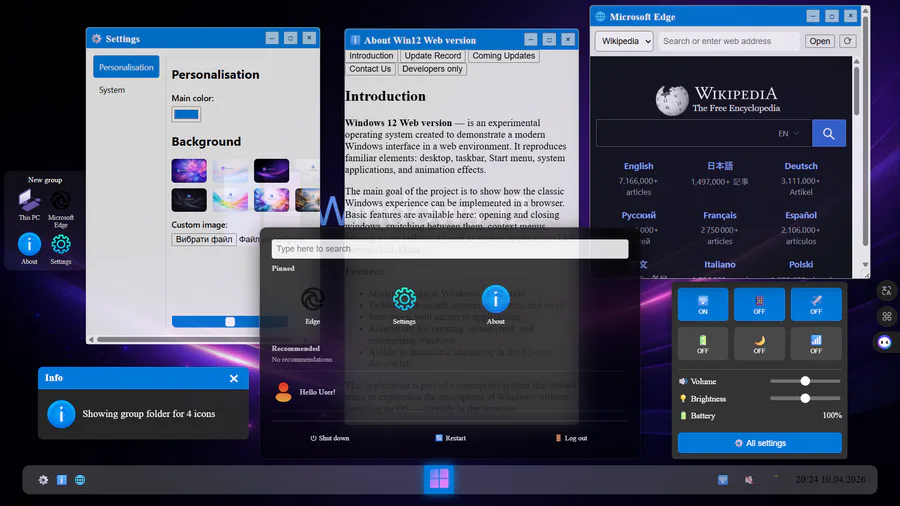This screenshot has height=506, width=900.
Task: Click the All settings button
Action: coord(759,443)
